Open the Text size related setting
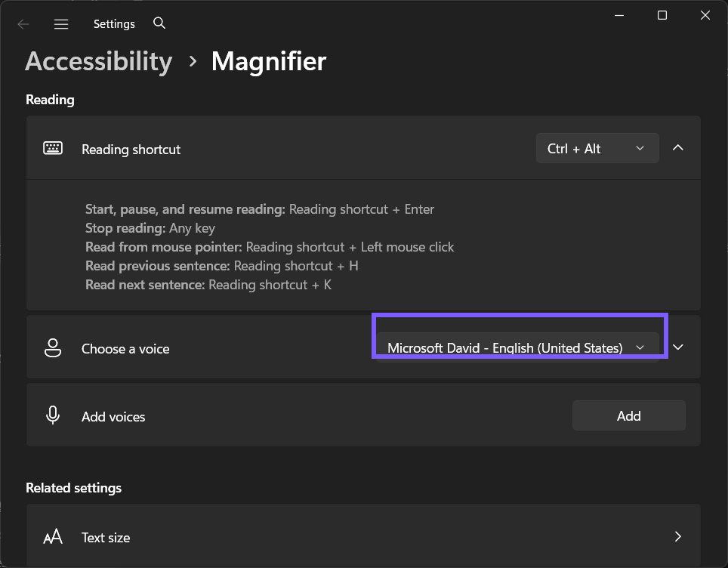Image resolution: width=728 pixels, height=568 pixels. (363, 536)
